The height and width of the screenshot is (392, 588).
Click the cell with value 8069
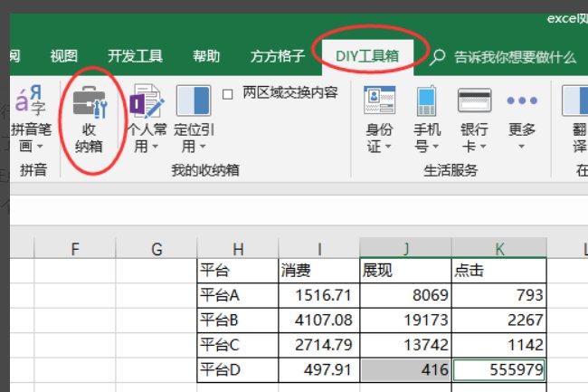pos(405,295)
